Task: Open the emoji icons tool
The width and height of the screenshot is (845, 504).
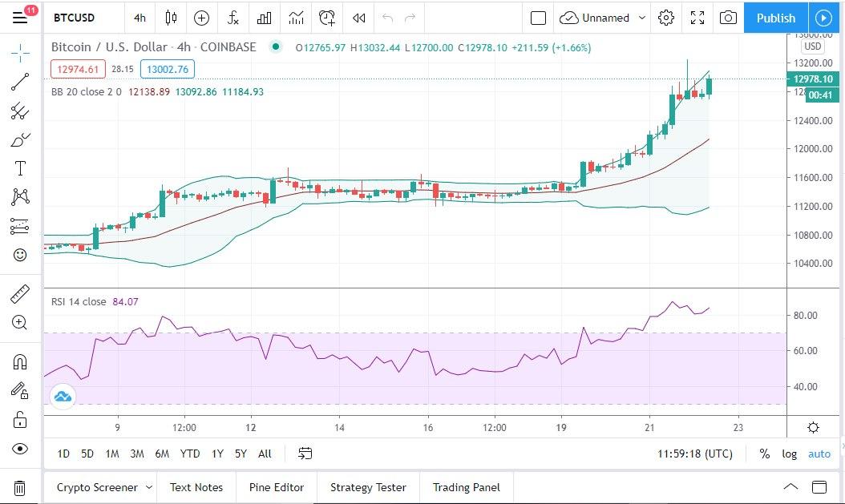Action: pos(20,255)
